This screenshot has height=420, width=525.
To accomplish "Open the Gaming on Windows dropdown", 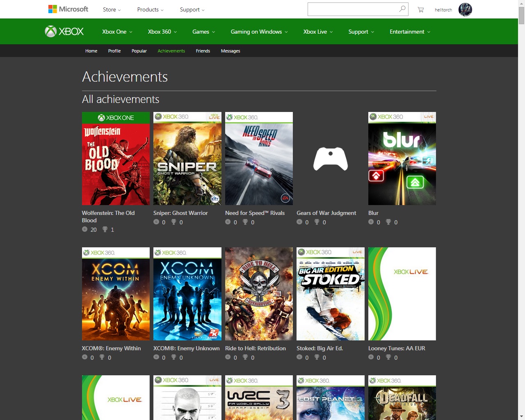I will [x=259, y=32].
